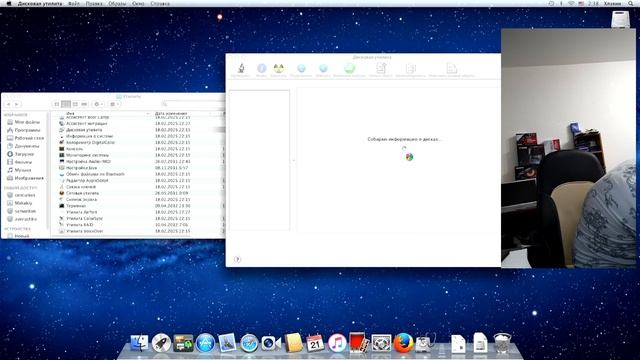Viewport: 640px width, 360px height.
Task: Click the yellow Burn icon in Disk Utility toolbar
Action: pos(278,68)
